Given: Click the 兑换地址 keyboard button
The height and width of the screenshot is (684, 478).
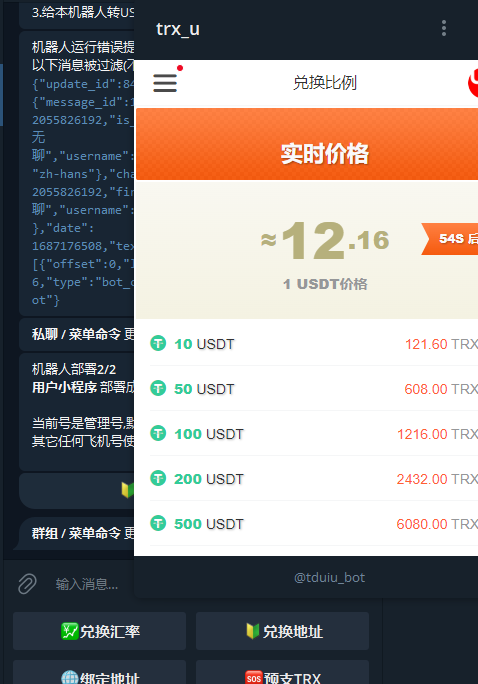Looking at the screenshot, I should point(283,631).
